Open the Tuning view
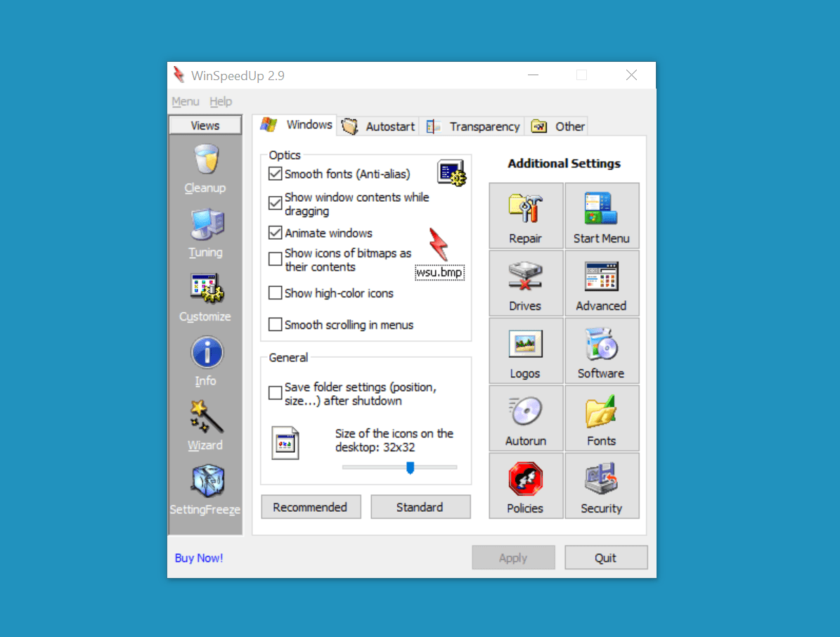Screen dimensions: 840x637 pos(205,233)
